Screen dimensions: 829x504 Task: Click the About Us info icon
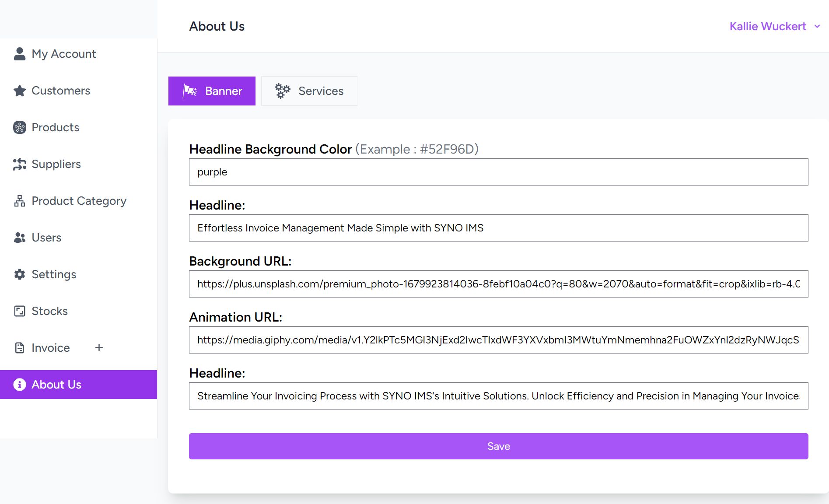click(20, 385)
